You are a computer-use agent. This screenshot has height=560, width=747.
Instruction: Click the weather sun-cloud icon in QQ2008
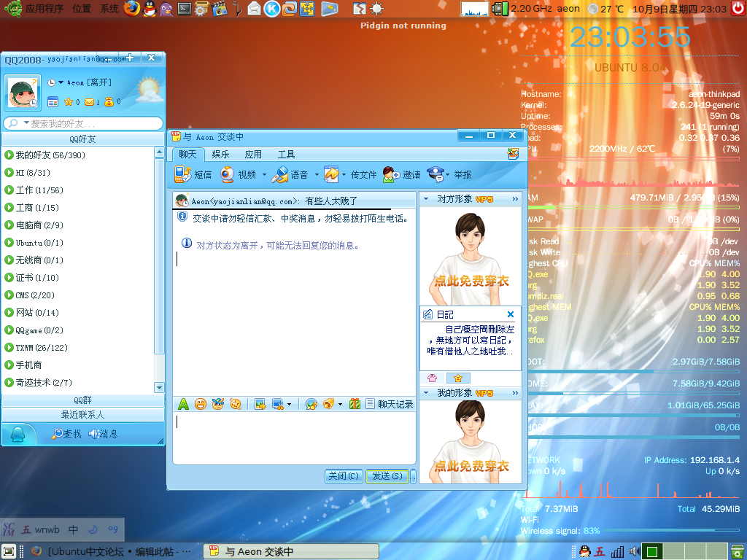[149, 90]
